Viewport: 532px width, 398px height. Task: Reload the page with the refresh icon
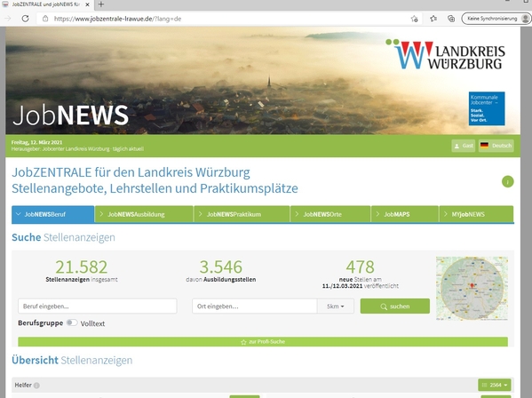click(x=25, y=19)
